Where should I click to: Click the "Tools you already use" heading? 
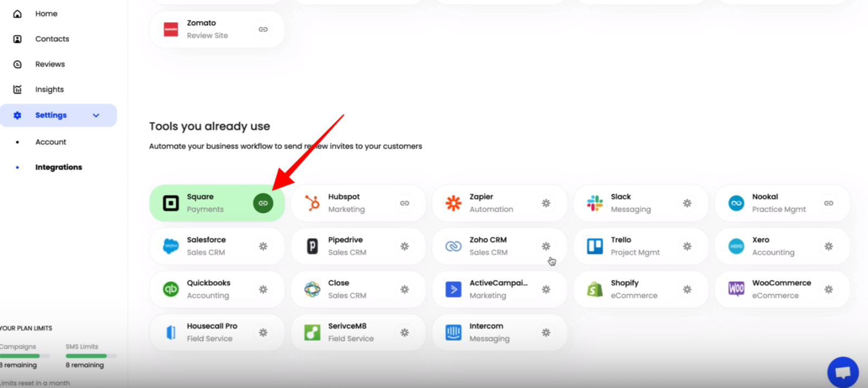(x=209, y=126)
